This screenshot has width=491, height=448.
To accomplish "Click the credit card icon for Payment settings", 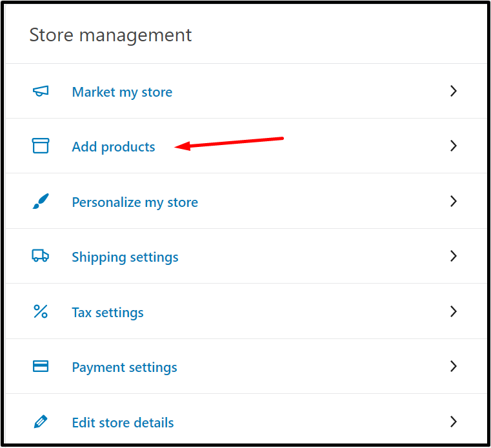I will [41, 366].
